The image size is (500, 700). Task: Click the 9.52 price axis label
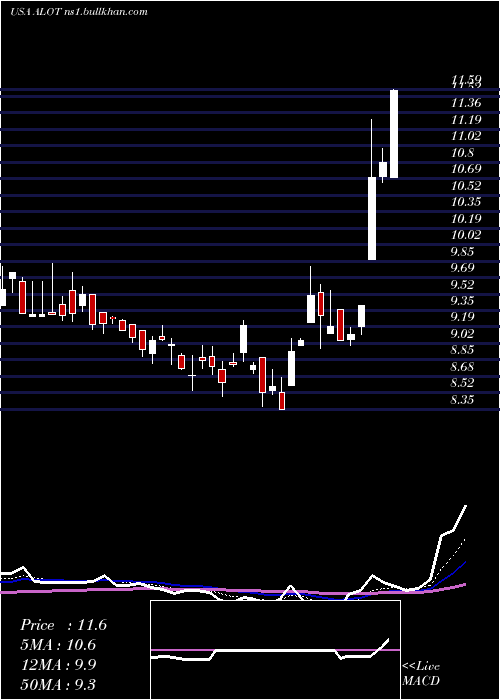point(462,285)
